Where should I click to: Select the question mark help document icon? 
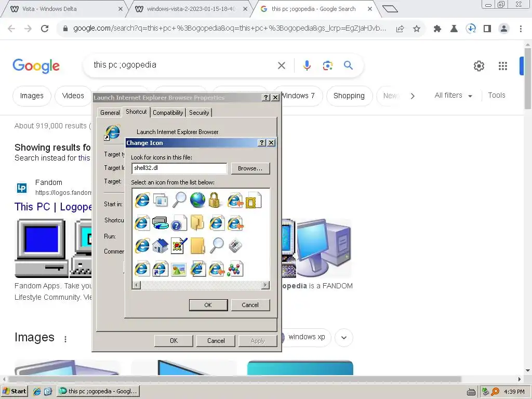click(x=179, y=223)
